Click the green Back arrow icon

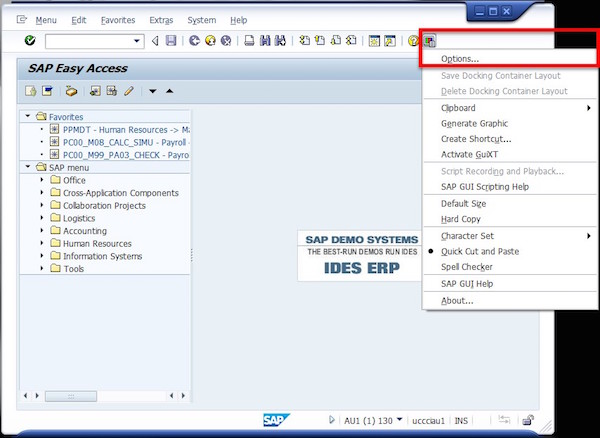(194, 41)
